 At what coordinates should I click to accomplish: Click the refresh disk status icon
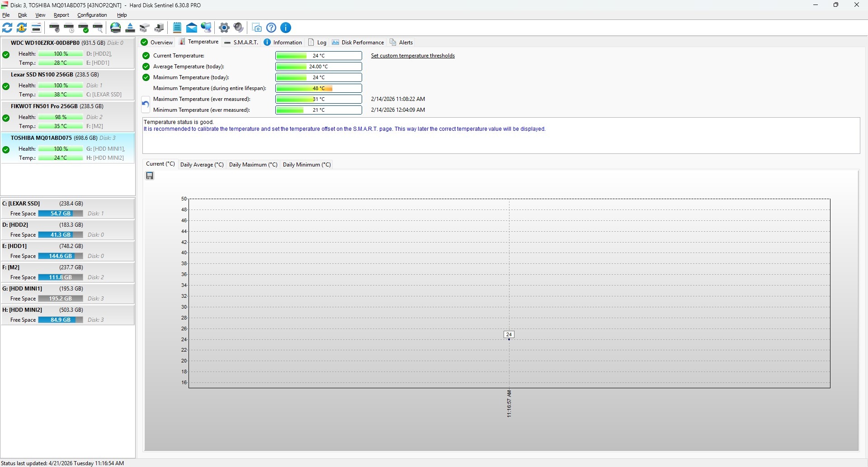point(7,28)
